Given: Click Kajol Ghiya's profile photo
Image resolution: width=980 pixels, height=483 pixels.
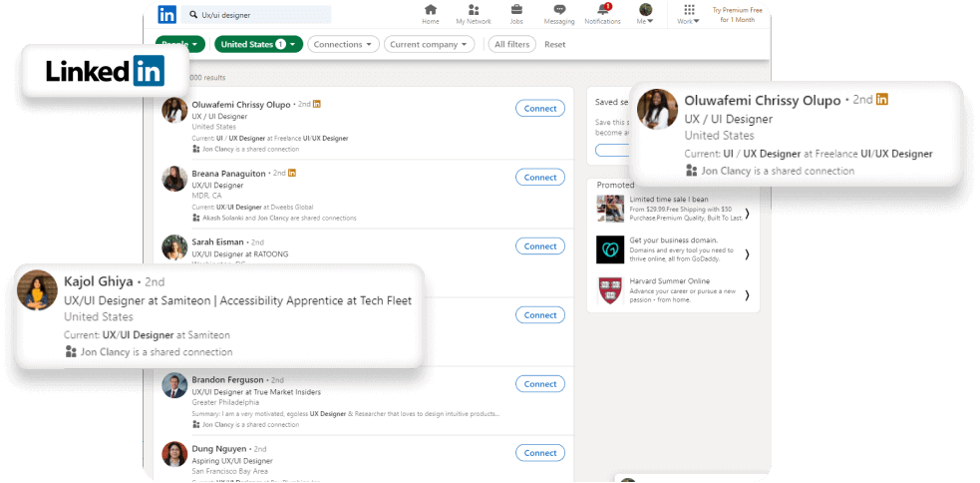Looking at the screenshot, I should pos(38,289).
